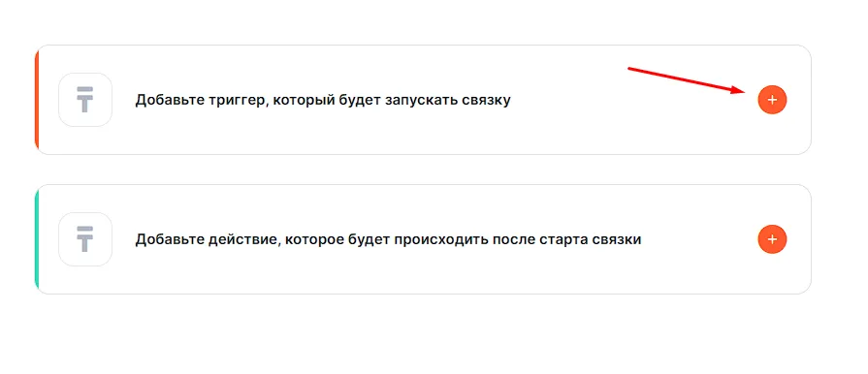Click the plus button to add an action
Viewport: 868px width, 374px height.
click(772, 239)
